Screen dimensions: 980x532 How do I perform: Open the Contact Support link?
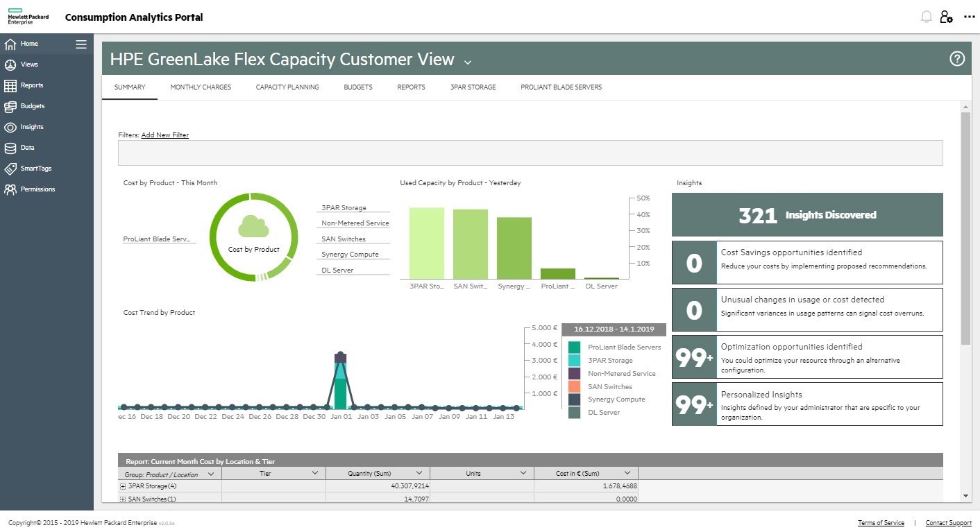(948, 523)
